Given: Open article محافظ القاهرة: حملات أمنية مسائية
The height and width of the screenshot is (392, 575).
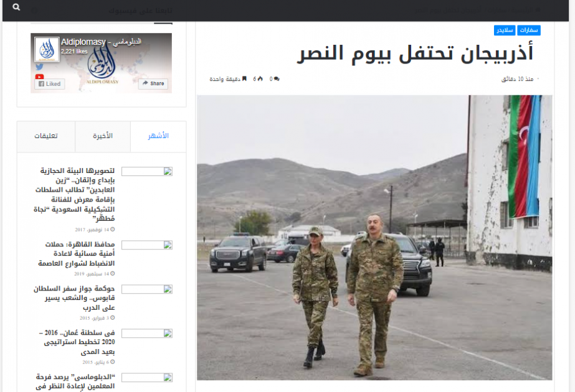Looking at the screenshot, I should pyautogui.click(x=77, y=253).
